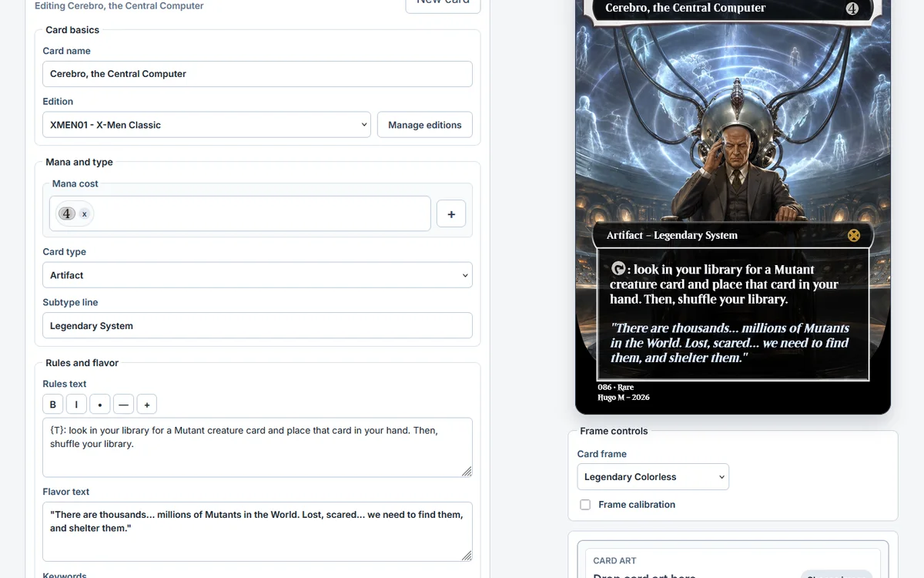Viewport: 924px width, 578px height.
Task: Click the 'Frame controls' section label
Action: [614, 431]
